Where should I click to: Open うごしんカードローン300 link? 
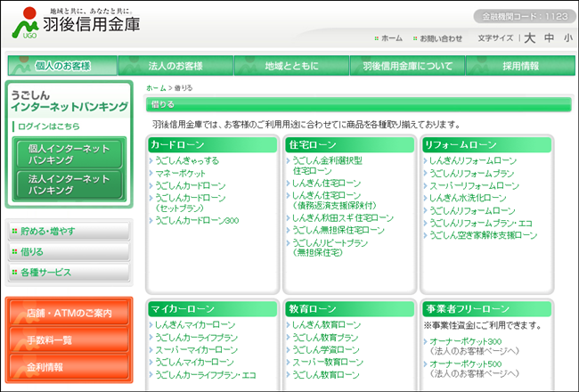pos(197,221)
